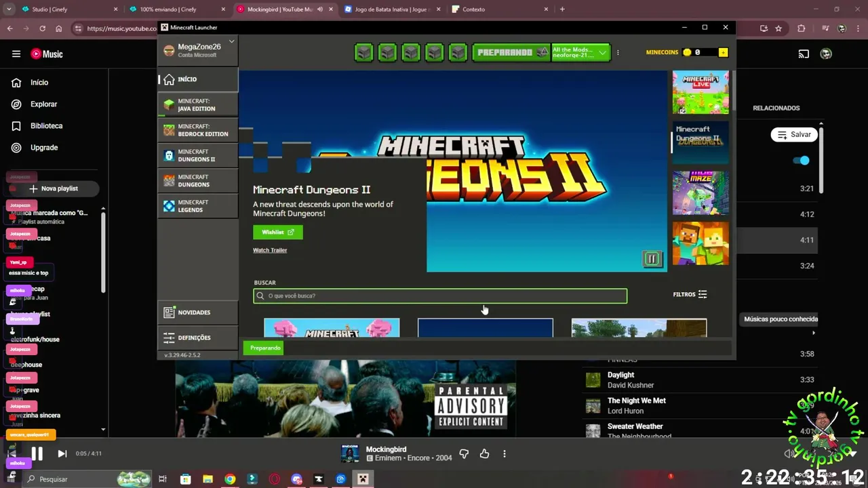The image size is (868, 488).
Task: Open a new Chrome tab
Action: (x=562, y=9)
